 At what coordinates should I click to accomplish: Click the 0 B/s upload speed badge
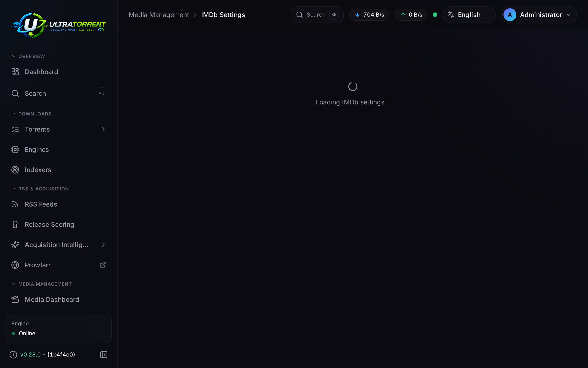click(x=411, y=15)
